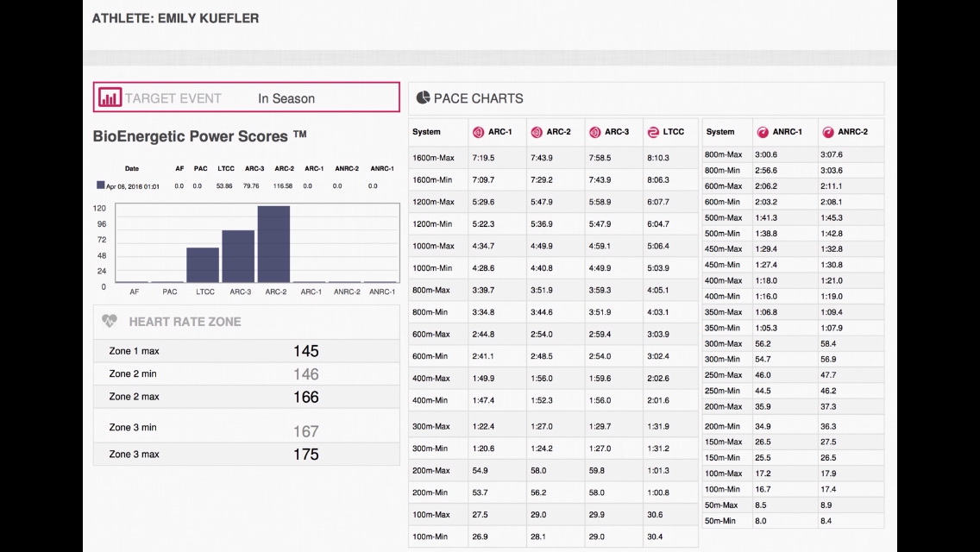Click the Heart Rate Zone header
Screen dimensions: 980x552
(x=185, y=322)
